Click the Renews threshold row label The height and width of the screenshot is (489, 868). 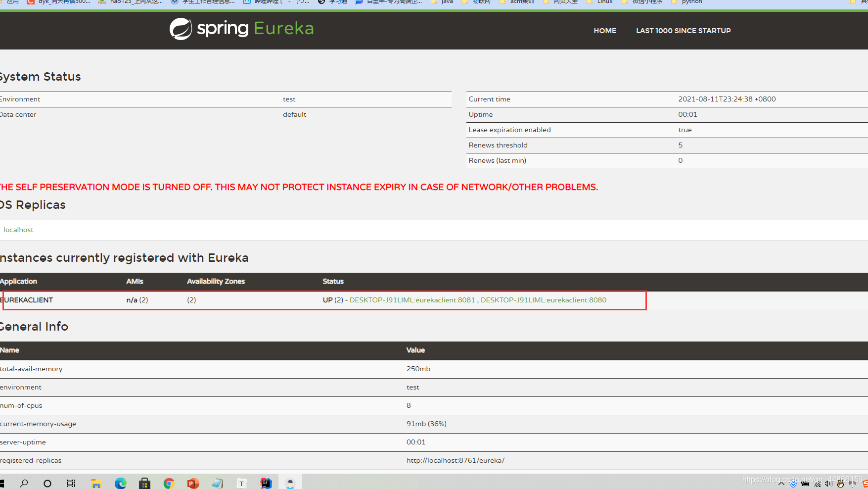click(498, 145)
